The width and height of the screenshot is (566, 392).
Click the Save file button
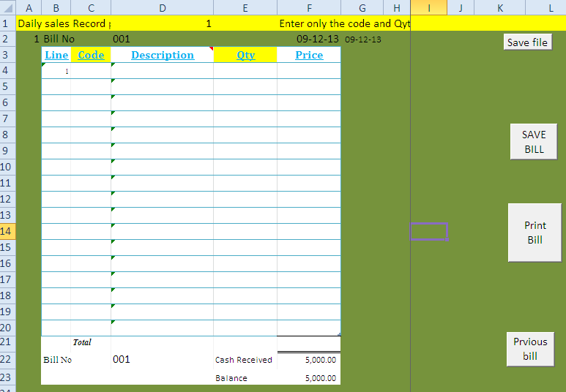click(x=527, y=42)
